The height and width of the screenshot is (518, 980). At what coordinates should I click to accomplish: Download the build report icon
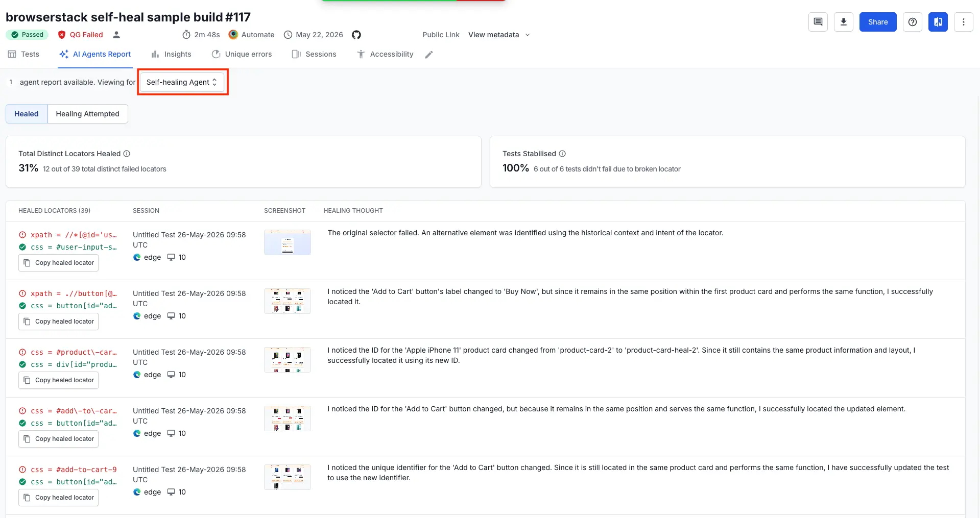click(844, 22)
